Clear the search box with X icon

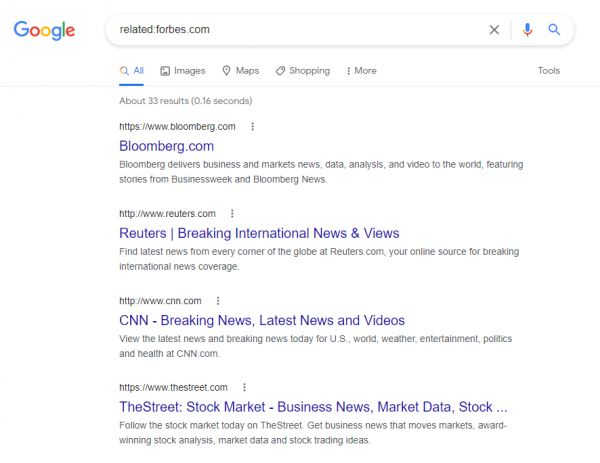click(494, 29)
